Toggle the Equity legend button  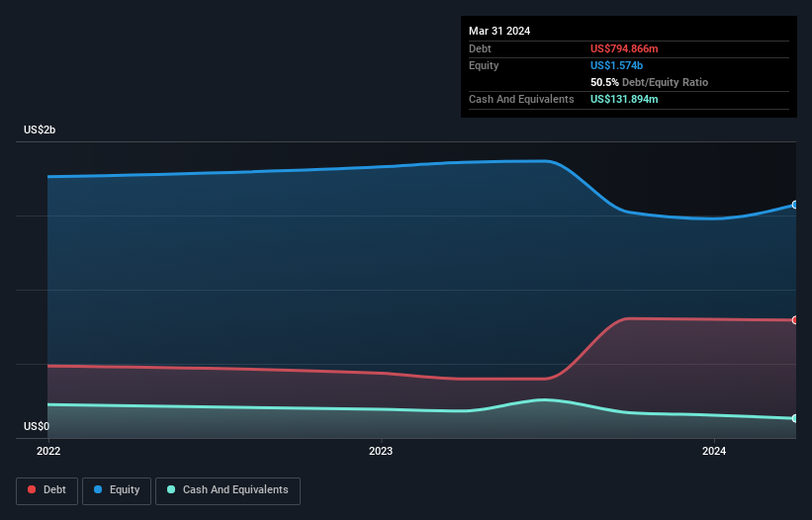(117, 490)
